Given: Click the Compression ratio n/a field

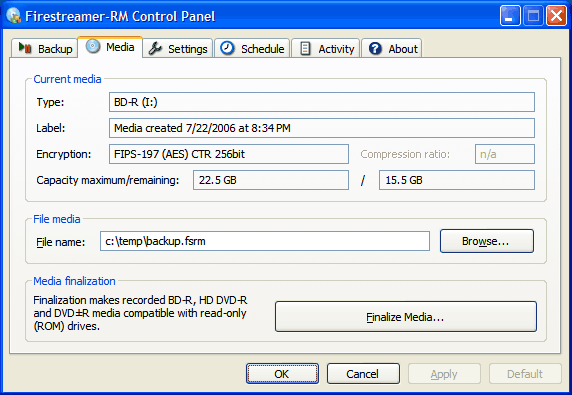Looking at the screenshot, I should pyautogui.click(x=505, y=154).
